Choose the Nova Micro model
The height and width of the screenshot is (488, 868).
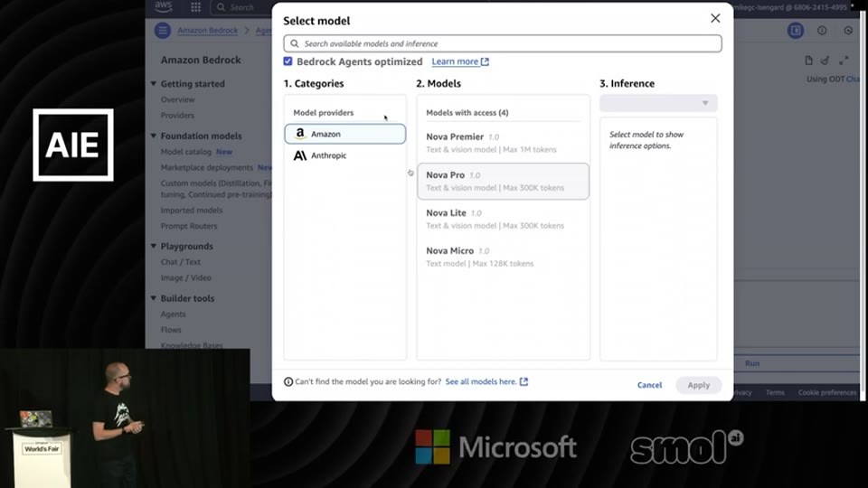tap(503, 257)
